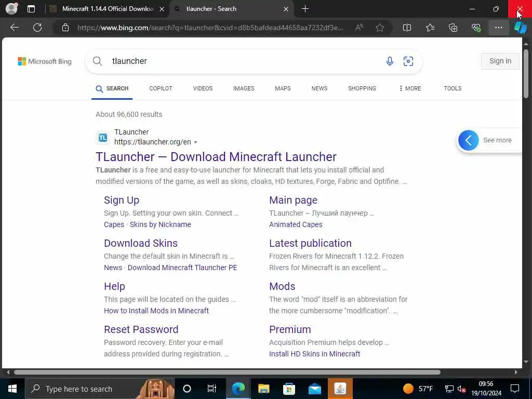Viewport: 532px width, 399px height.
Task: Click the taskbar Type here to search box
Action: (x=100, y=389)
